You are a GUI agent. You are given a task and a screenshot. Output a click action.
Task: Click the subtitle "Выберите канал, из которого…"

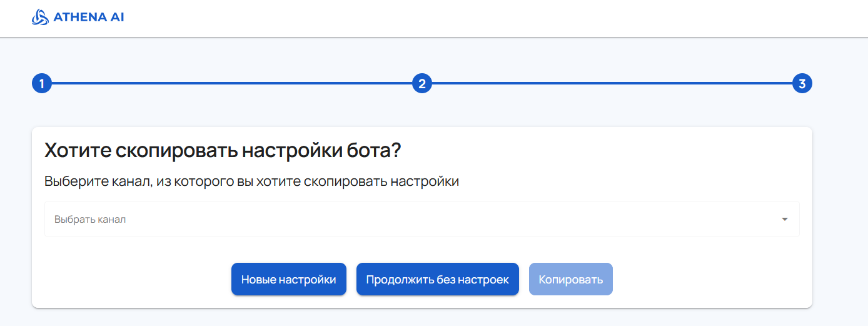point(251,181)
